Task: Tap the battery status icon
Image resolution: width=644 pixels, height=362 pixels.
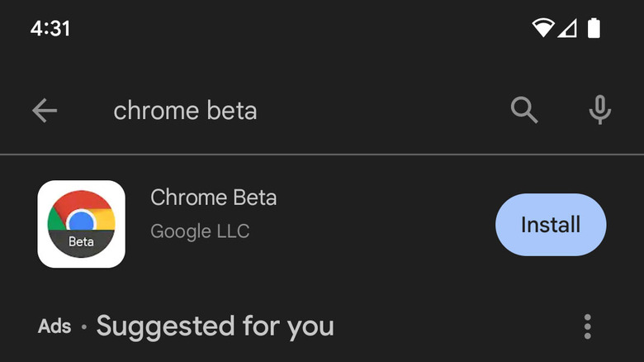Action: [x=594, y=28]
